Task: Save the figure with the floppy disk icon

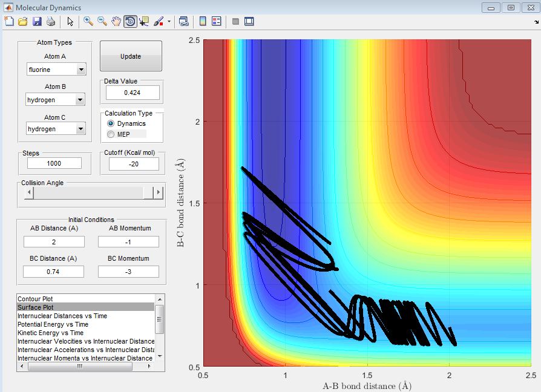Action: (37, 21)
